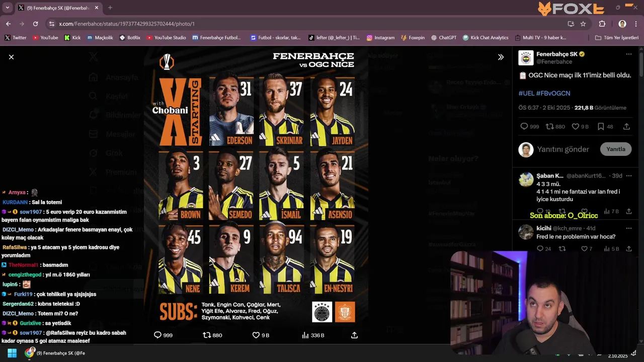The width and height of the screenshot is (644, 362).
Task: Open the browser extensions puzzle icon
Action: pyautogui.click(x=602, y=24)
